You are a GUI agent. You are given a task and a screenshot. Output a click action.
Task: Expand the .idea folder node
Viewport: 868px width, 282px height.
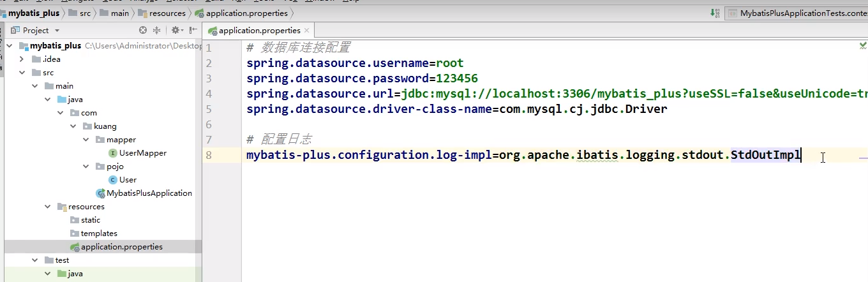tap(22, 59)
